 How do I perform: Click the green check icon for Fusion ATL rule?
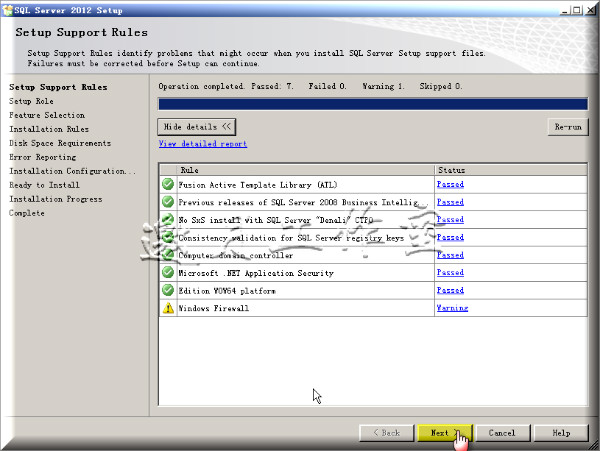pos(168,184)
